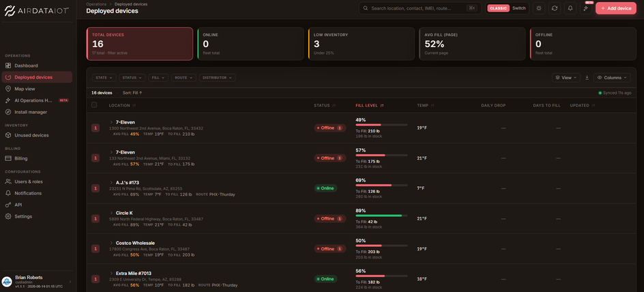The height and width of the screenshot is (292, 644).
Task: Sort by Fill Level column sort icon
Action: [x=382, y=106]
